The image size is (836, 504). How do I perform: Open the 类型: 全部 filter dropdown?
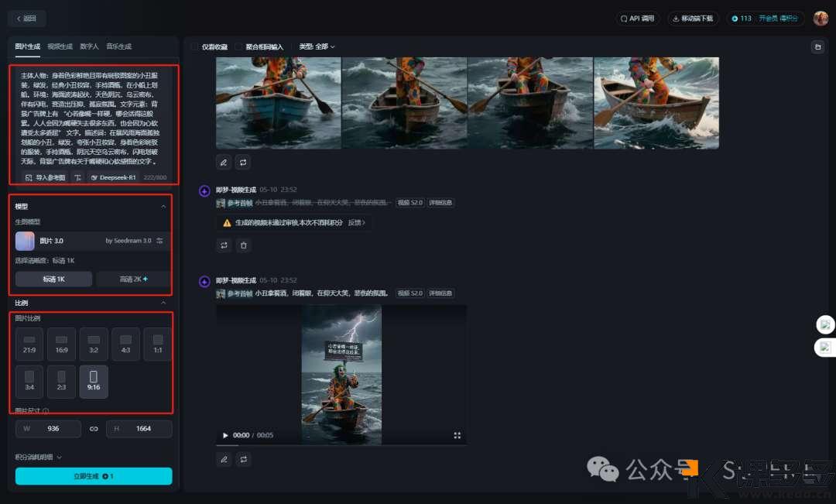tap(317, 47)
